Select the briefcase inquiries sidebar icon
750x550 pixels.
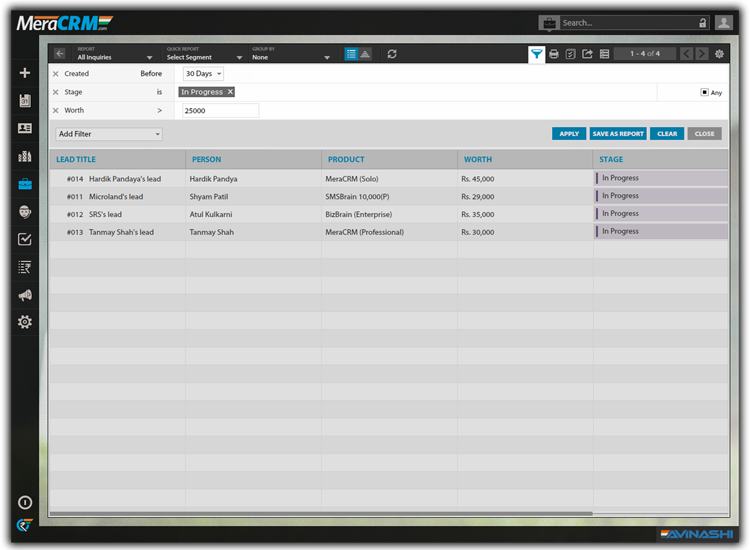(x=25, y=184)
